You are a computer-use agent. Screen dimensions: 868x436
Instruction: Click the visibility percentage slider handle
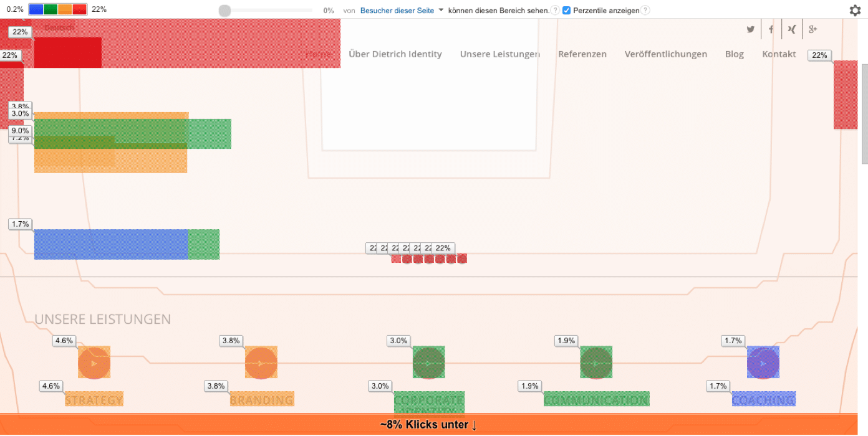coord(225,11)
